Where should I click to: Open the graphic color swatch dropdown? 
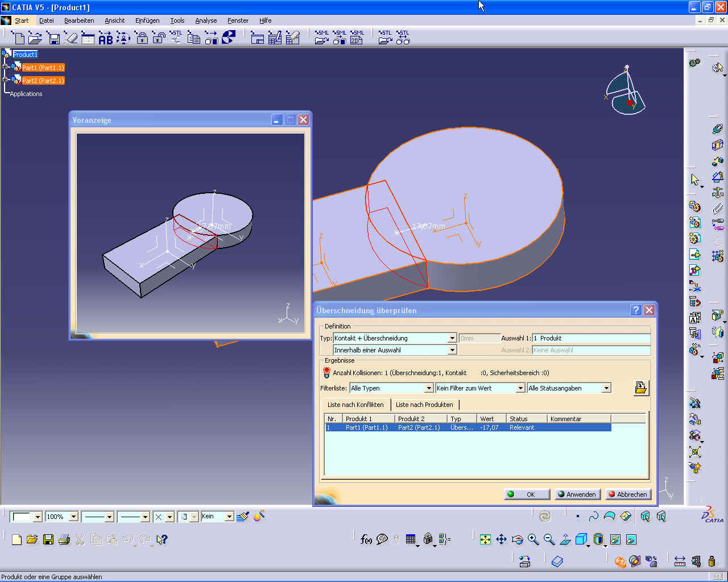[38, 517]
